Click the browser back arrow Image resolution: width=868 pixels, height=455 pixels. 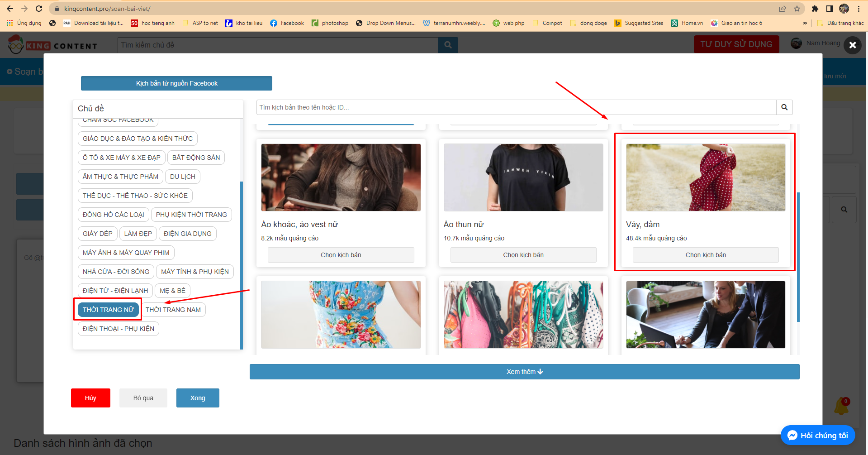pos(10,9)
